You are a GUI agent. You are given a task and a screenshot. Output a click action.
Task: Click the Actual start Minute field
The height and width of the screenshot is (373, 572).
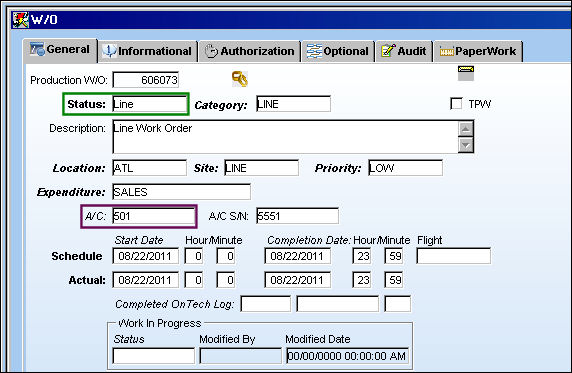[x=225, y=280]
